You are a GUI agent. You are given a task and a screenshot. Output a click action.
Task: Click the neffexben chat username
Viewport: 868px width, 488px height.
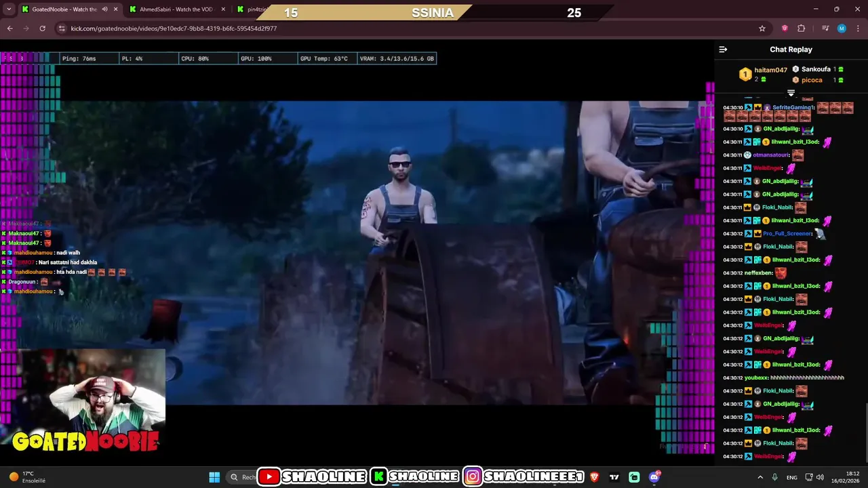coord(758,273)
